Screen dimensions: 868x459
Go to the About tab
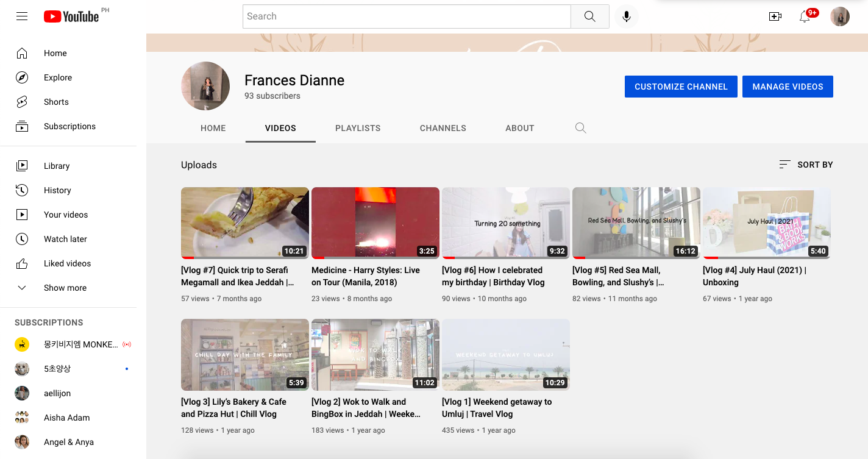(520, 128)
